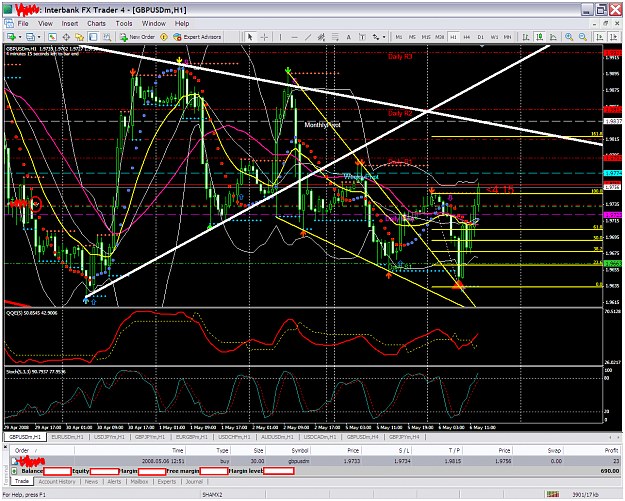Select the Horizontal Line drawing tool
This screenshot has height=501, width=625.
pyautogui.click(x=295, y=37)
